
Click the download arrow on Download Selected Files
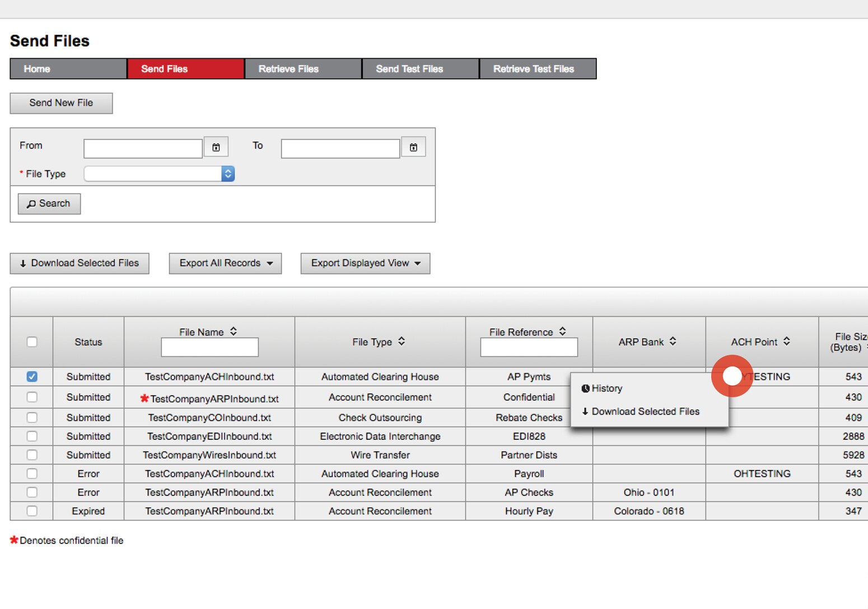point(22,263)
